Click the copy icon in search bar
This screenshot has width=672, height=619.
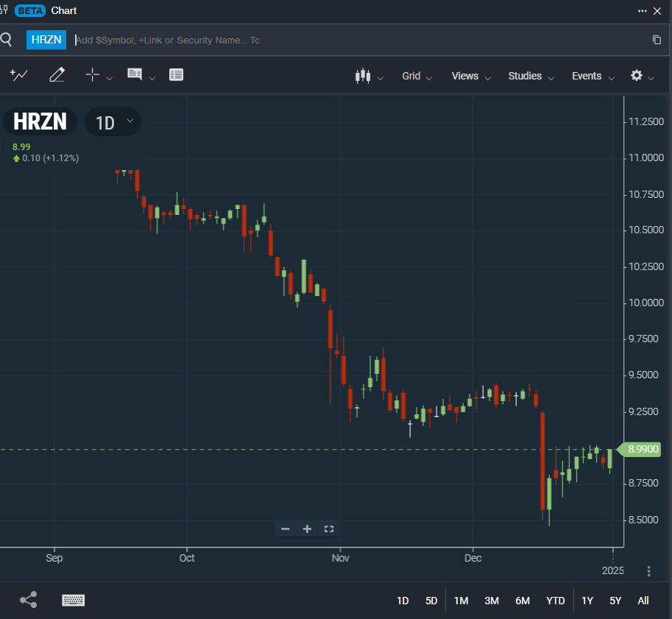tap(657, 40)
